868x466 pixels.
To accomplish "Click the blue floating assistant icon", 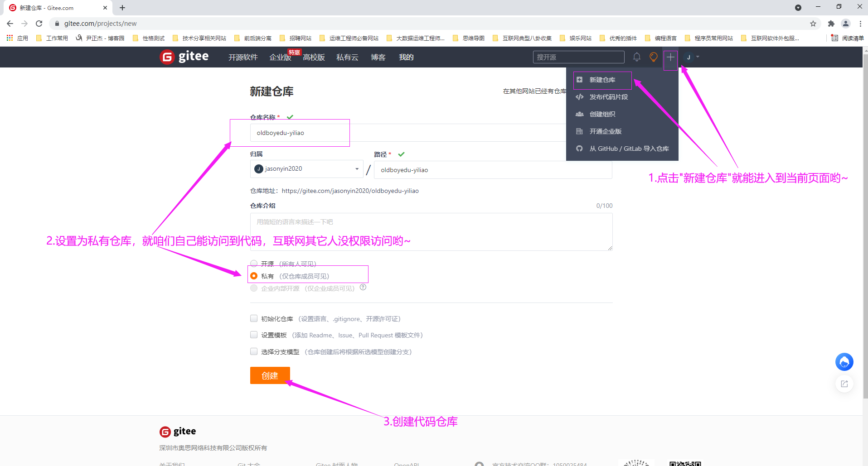I will (x=844, y=362).
